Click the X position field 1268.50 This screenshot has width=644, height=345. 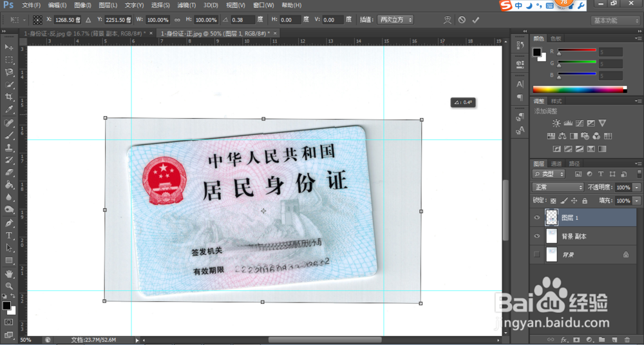click(67, 20)
